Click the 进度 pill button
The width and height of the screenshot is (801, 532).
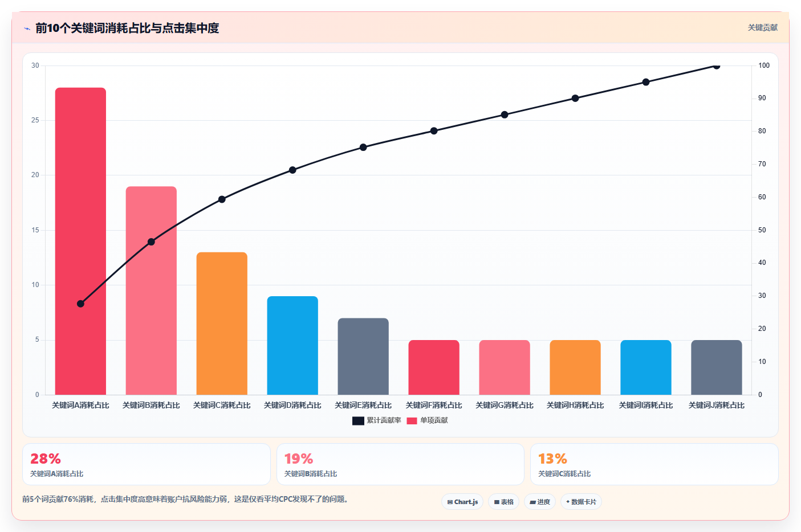[x=540, y=502]
